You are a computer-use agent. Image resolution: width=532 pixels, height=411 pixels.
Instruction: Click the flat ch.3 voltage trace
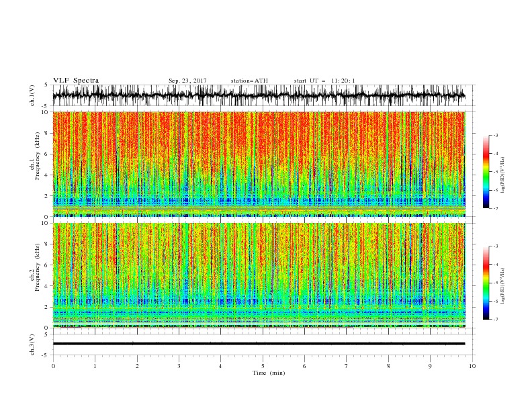tap(259, 344)
